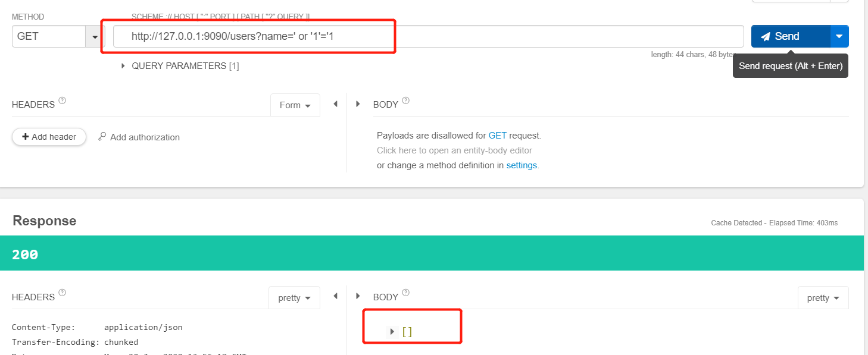Viewport: 868px width, 355px height.
Task: Send the request with Send button
Action: point(791,36)
